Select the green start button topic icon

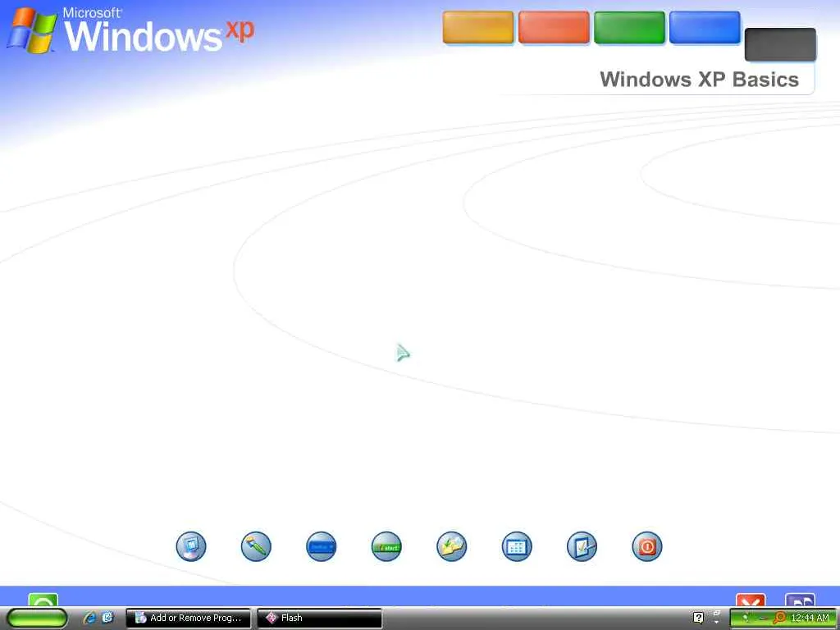(386, 546)
